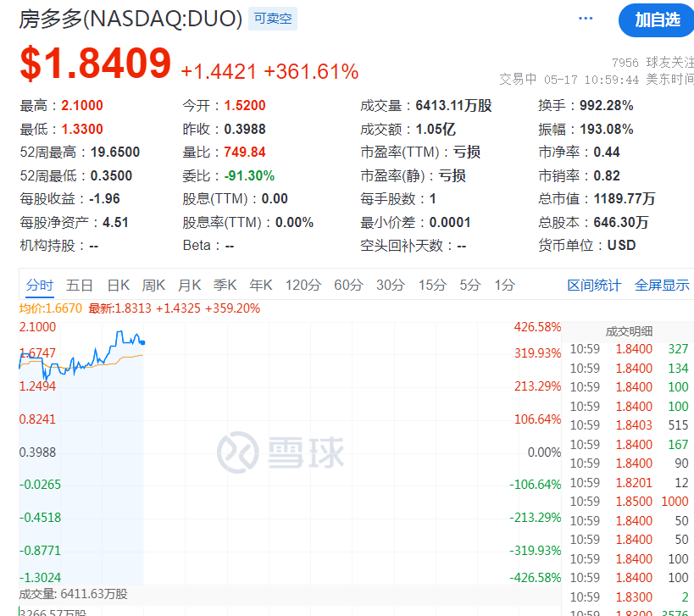Open 区间统计 interval statistics
Screen dimensions: 694x616
(594, 286)
